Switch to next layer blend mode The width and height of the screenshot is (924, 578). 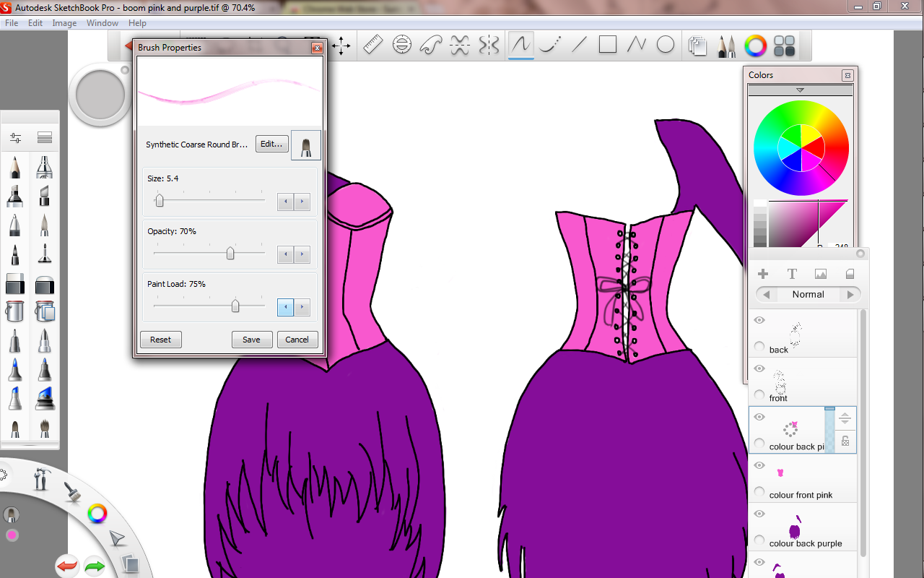pos(850,295)
